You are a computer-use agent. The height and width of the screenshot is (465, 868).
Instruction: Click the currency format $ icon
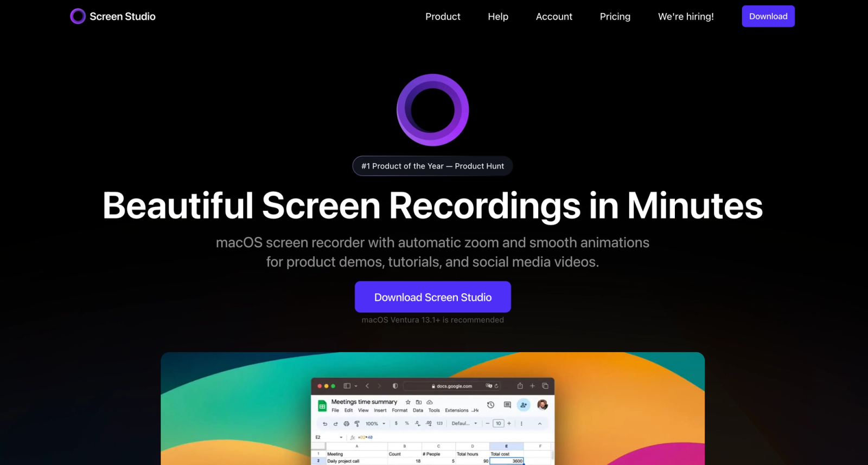tap(396, 423)
